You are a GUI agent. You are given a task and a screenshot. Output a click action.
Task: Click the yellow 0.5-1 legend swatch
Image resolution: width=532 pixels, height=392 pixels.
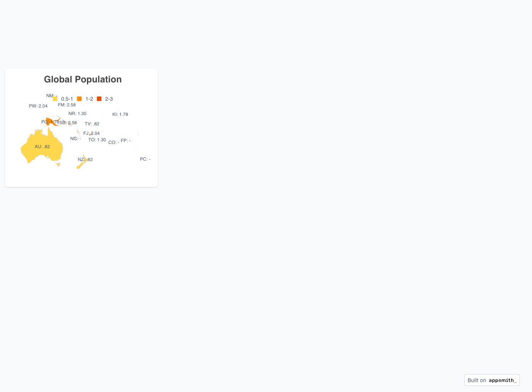(x=55, y=99)
